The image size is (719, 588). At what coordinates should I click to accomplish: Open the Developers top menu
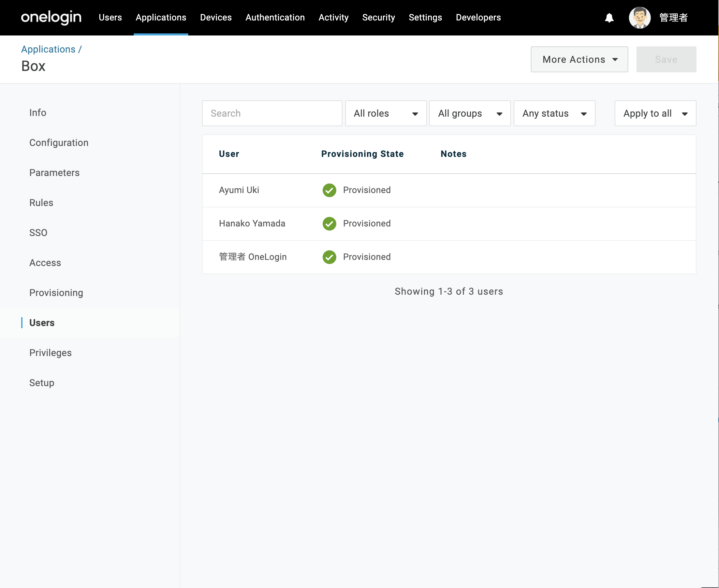tap(479, 17)
